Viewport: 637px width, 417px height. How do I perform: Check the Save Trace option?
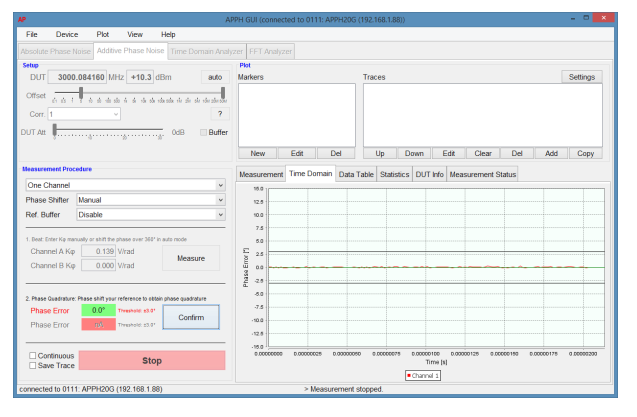click(32, 365)
